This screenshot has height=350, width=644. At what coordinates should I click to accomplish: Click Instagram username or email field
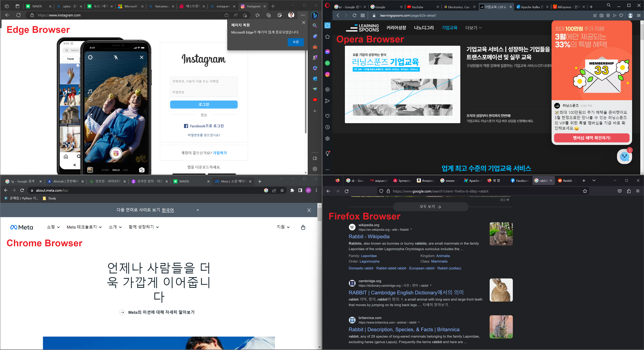click(204, 81)
